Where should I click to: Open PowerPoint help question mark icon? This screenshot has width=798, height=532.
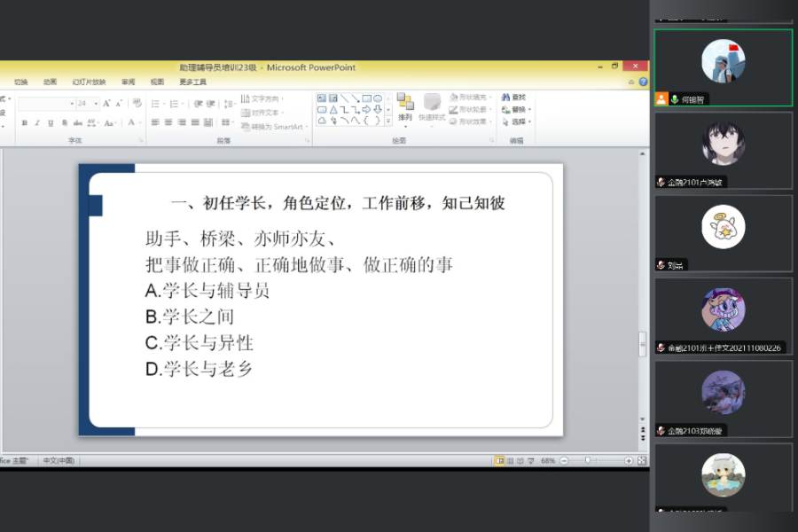[x=643, y=82]
